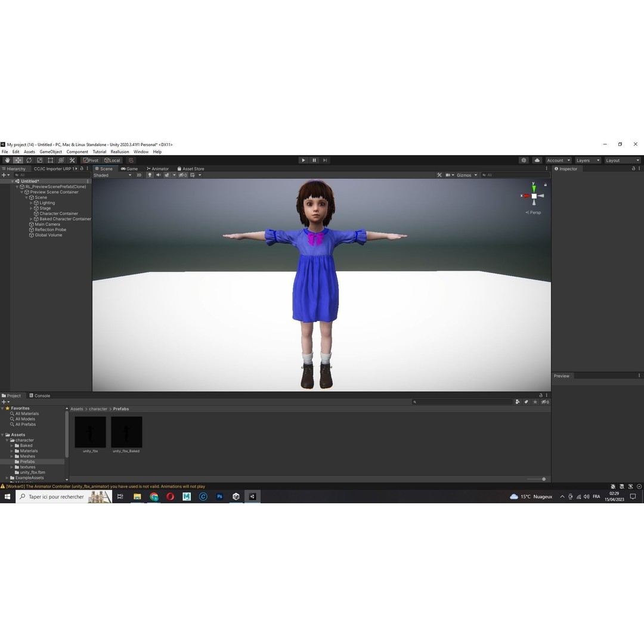Screen dimensions: 644x644
Task: Open Unity Hub icon in the taskbar
Action: pos(236,497)
